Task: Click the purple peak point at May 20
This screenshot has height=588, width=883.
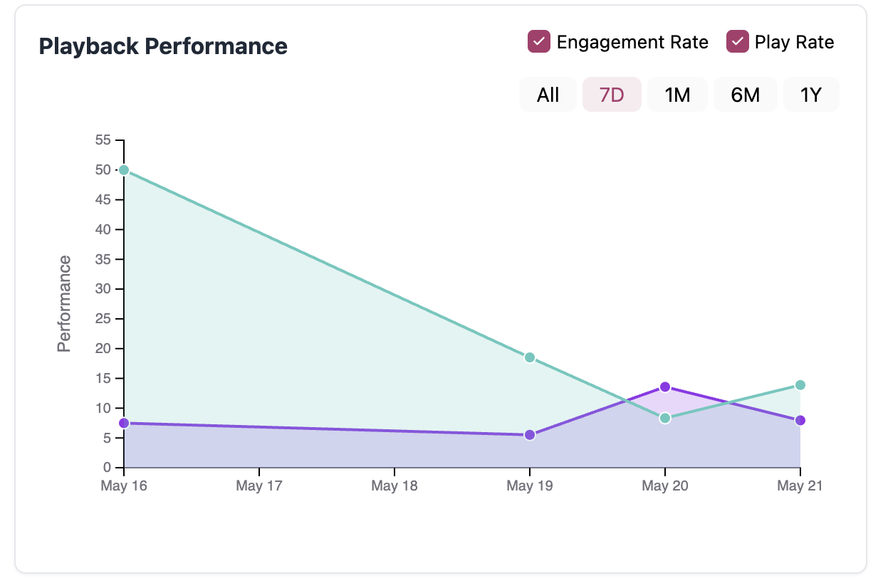Action: (x=665, y=387)
